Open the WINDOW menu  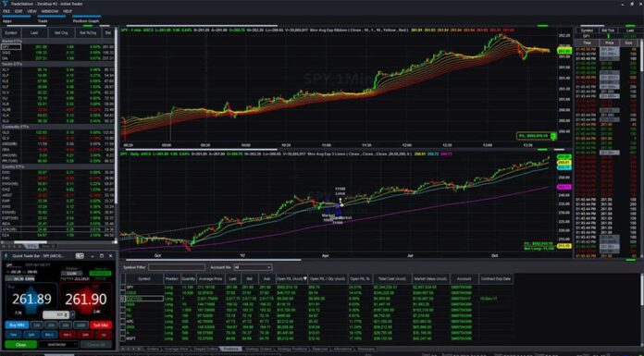(50, 11)
